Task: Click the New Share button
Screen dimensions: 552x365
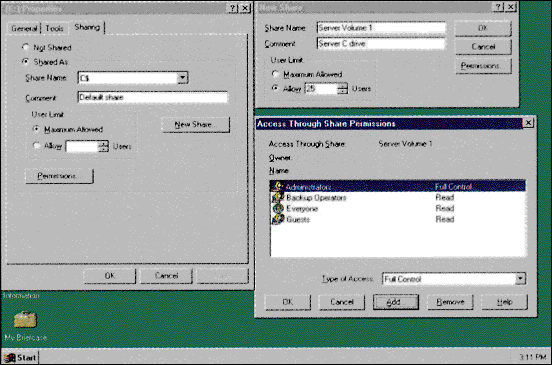Action: pos(196,125)
